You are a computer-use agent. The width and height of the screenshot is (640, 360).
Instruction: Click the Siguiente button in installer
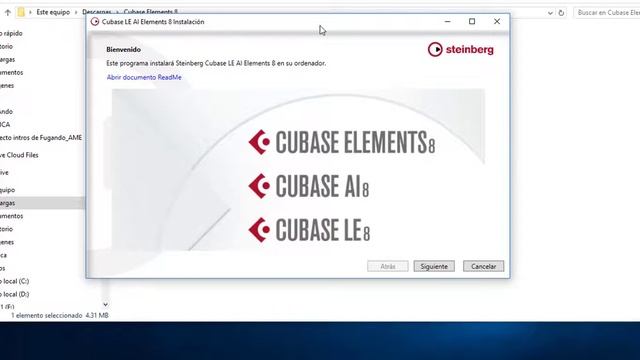coord(434,266)
